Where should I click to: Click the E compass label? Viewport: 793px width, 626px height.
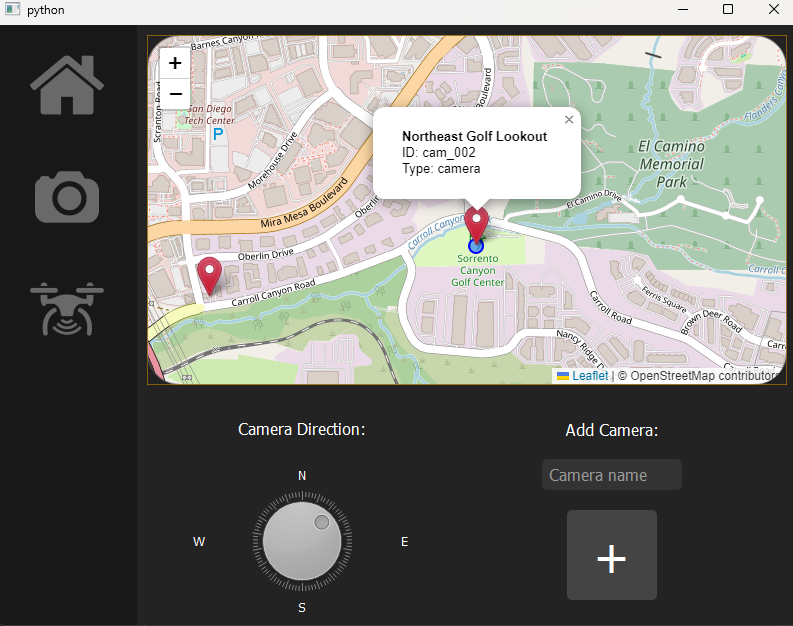click(x=405, y=542)
